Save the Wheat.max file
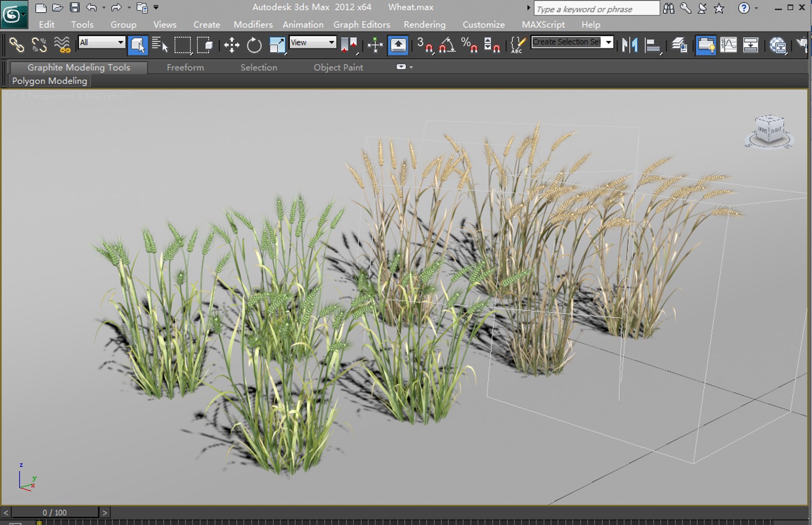The width and height of the screenshot is (812, 525). pyautogui.click(x=74, y=7)
